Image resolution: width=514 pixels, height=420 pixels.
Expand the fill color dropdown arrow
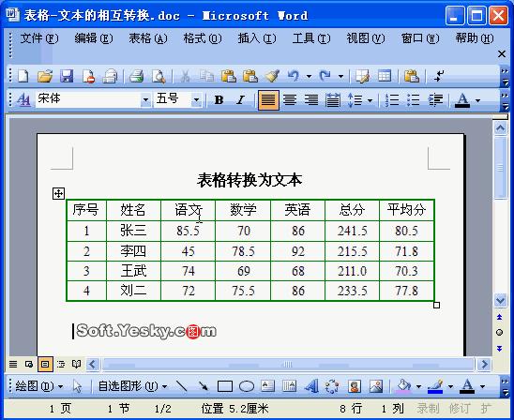point(418,386)
